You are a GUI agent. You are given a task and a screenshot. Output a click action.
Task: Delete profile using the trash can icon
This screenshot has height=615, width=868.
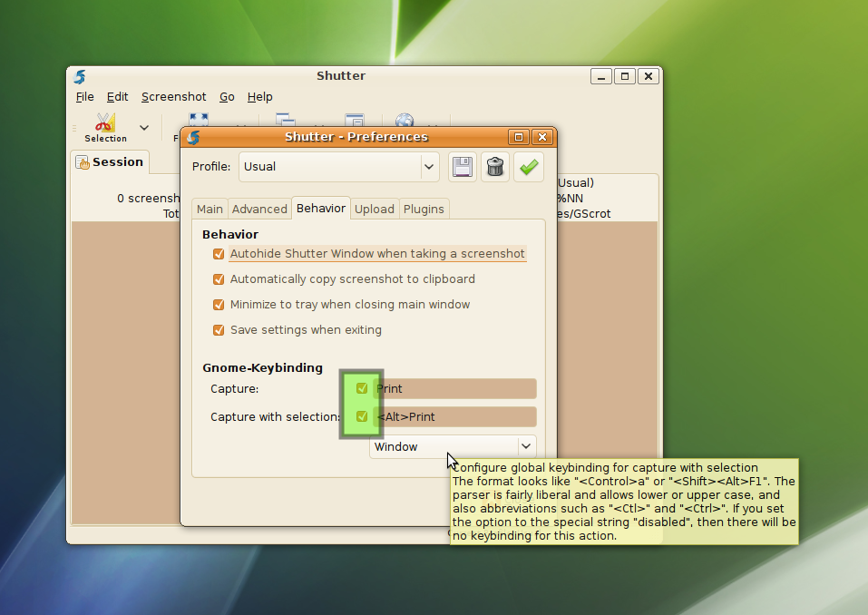click(x=494, y=167)
